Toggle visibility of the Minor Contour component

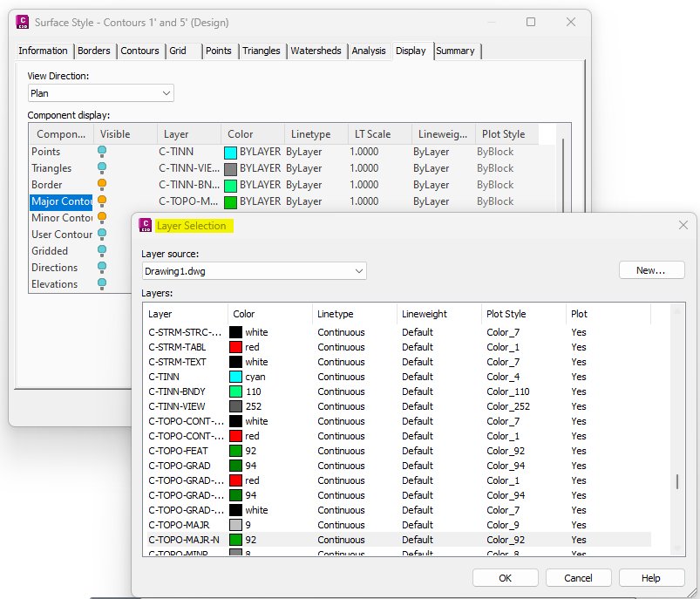point(100,218)
